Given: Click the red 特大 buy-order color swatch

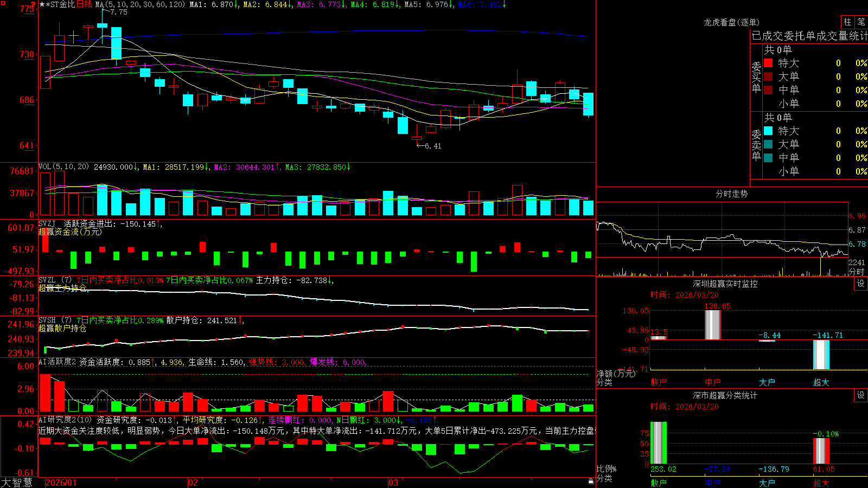Looking at the screenshot, I should pos(768,63).
